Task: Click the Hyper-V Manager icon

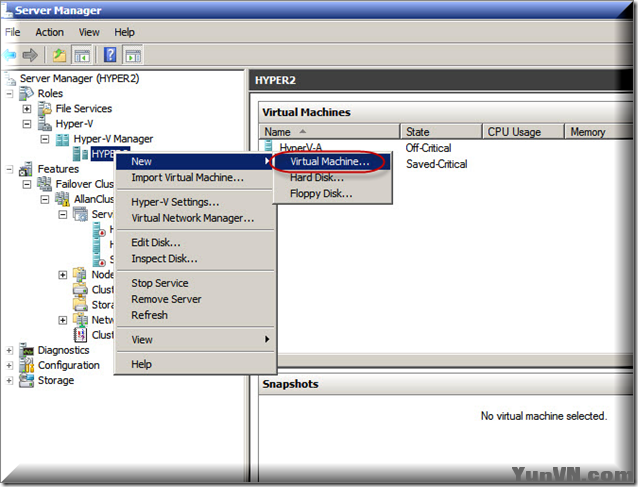Action: (x=62, y=139)
